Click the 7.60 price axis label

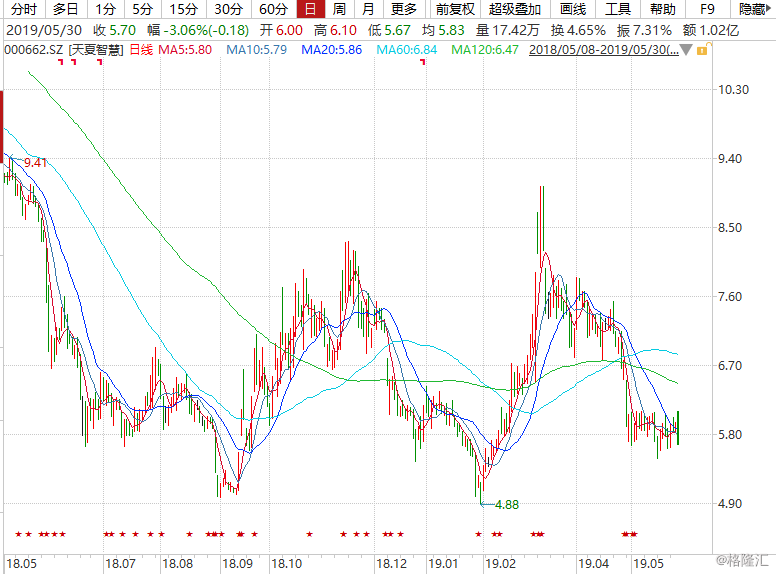pyautogui.click(x=730, y=297)
